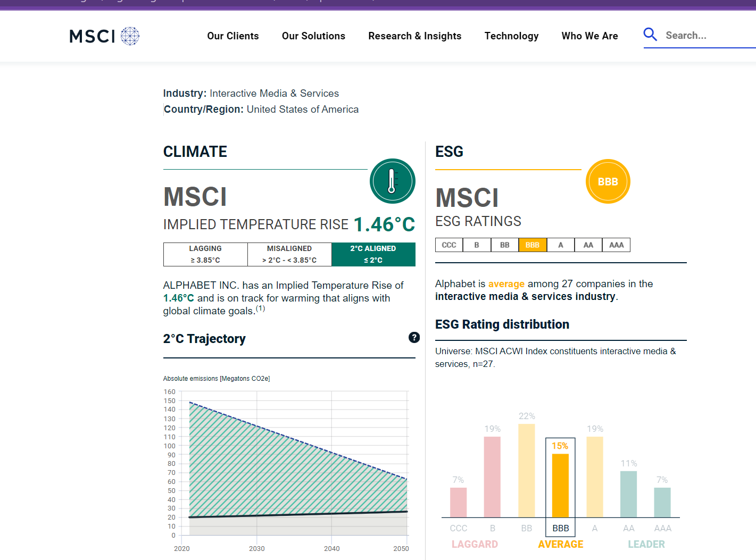This screenshot has height=560, width=756.
Task: Select the B rating cell
Action: 477,245
